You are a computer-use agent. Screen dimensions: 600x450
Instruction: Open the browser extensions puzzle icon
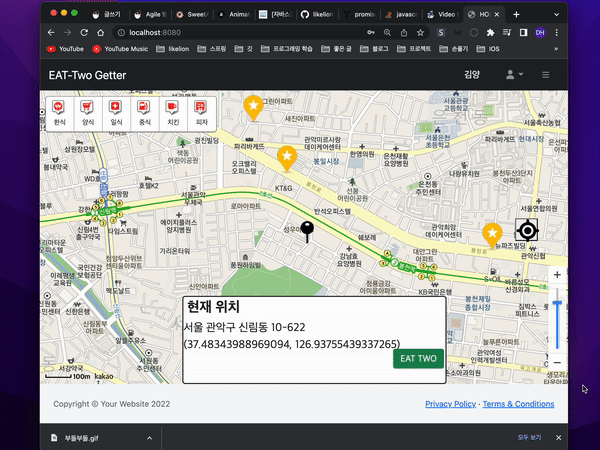[490, 33]
